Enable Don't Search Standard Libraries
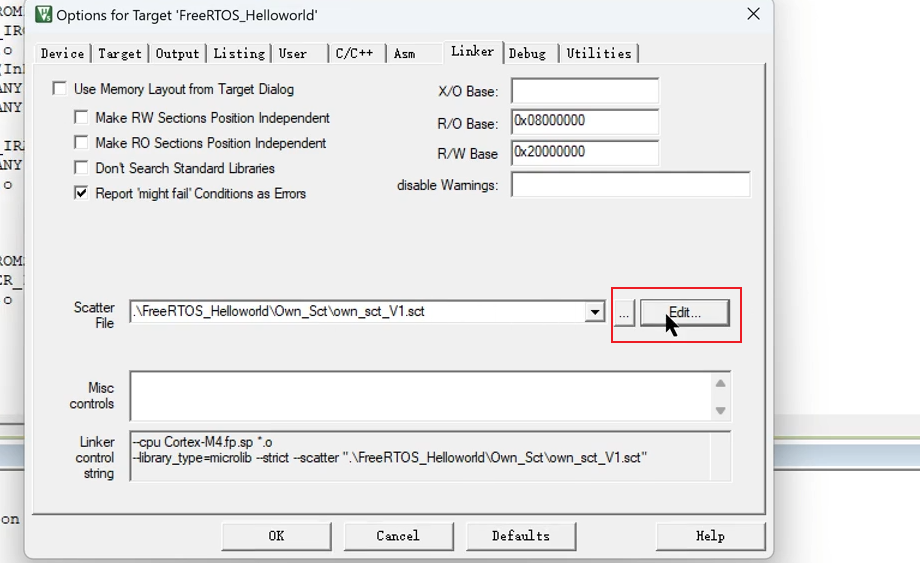 82,168
